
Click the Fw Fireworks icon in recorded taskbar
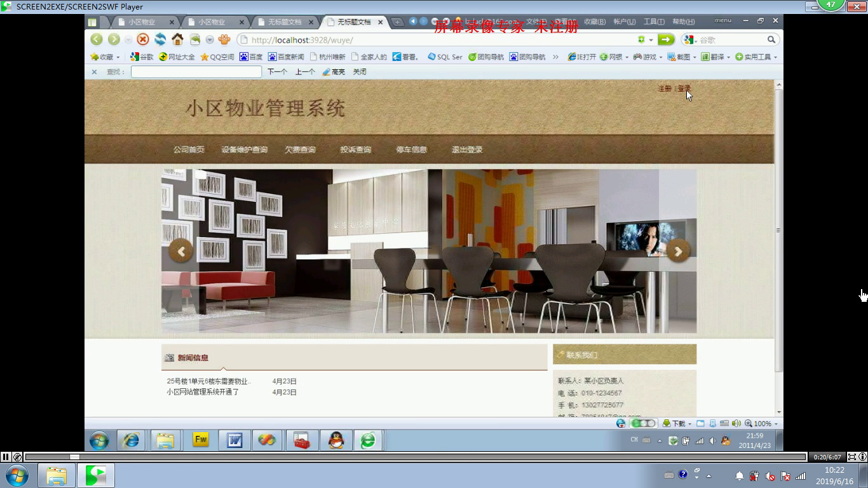201,440
